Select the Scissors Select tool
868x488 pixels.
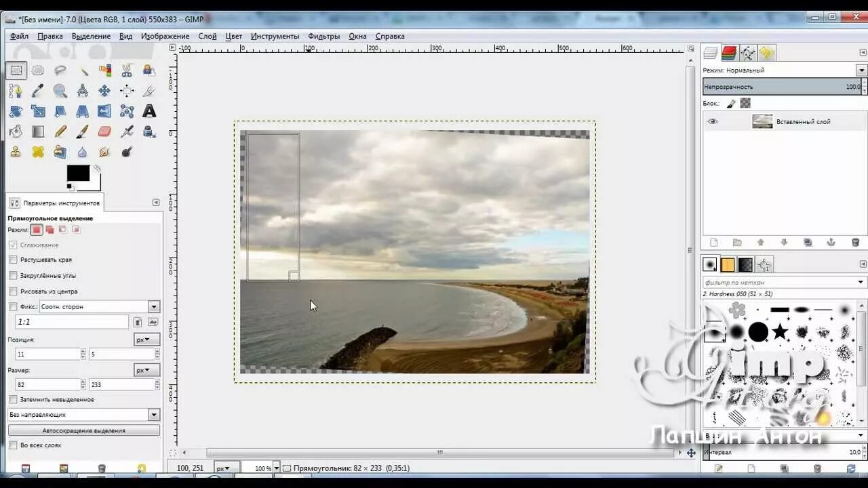coord(127,70)
